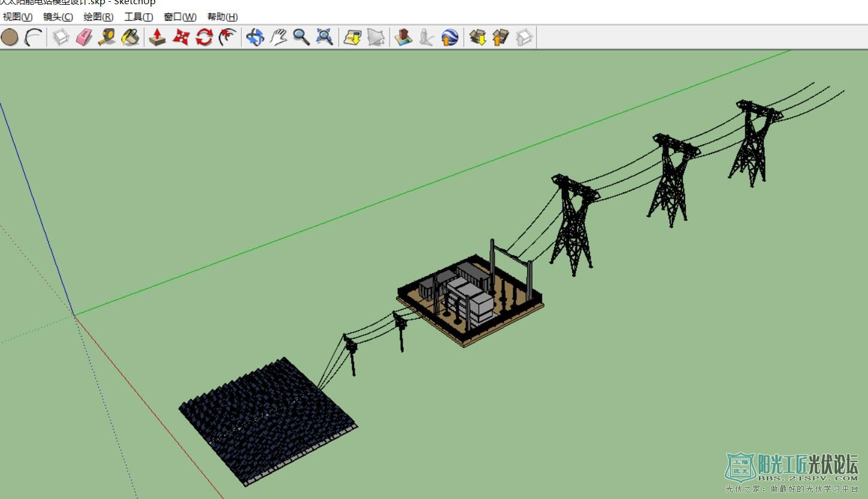Open the 镜头(C) menu
This screenshot has width=868, height=499.
coord(58,17)
